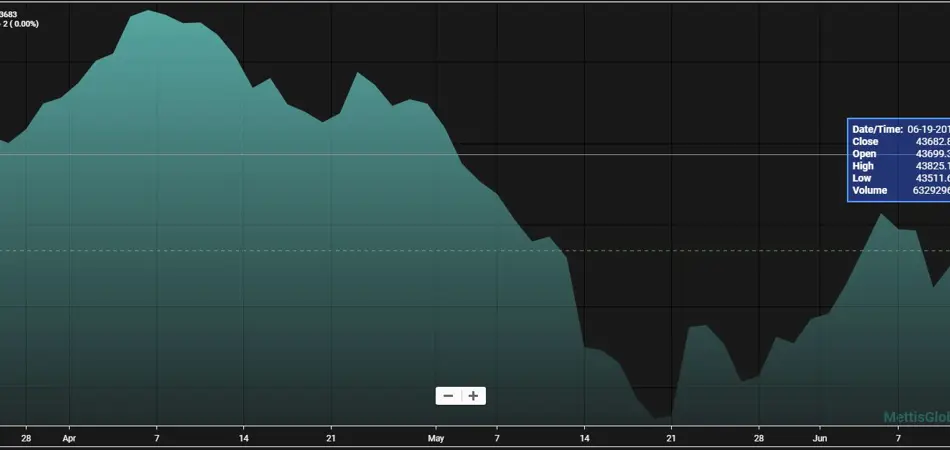
Task: Click the May label on the date axis
Action: pos(436,437)
